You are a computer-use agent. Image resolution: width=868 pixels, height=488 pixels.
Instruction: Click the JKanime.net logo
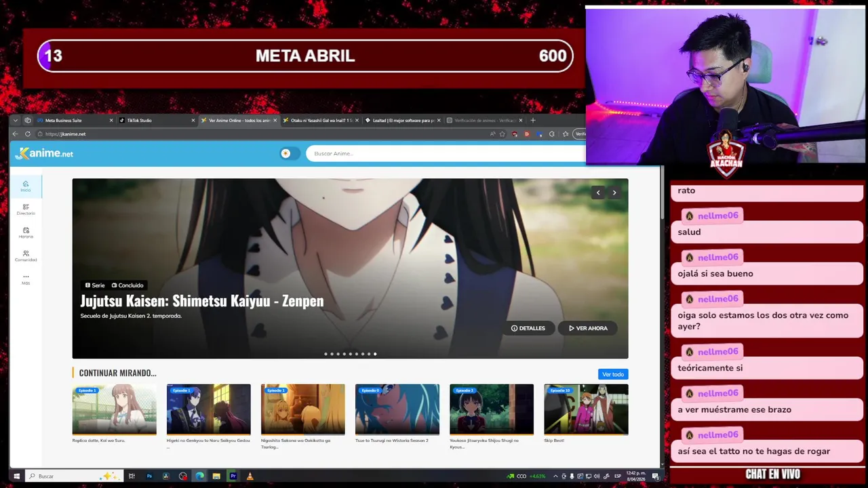[44, 154]
